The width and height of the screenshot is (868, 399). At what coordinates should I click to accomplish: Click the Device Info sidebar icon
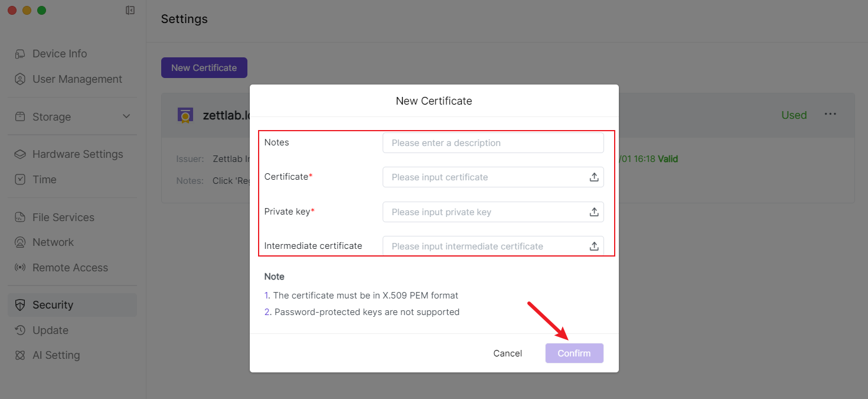coord(20,54)
